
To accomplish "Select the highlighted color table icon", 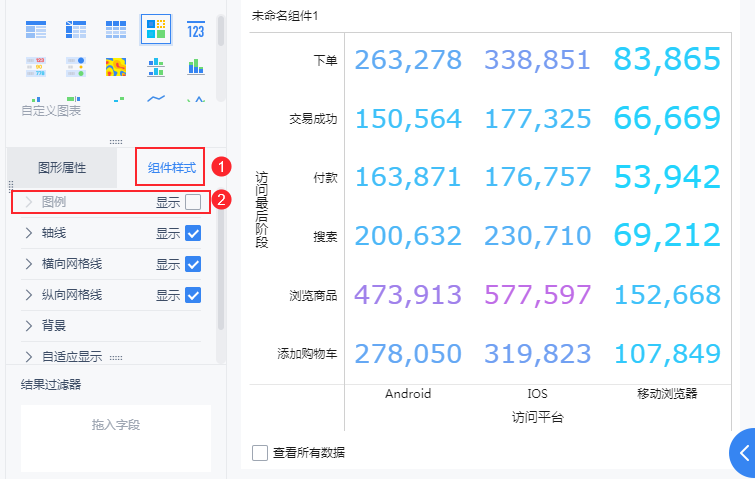I will pos(156,29).
